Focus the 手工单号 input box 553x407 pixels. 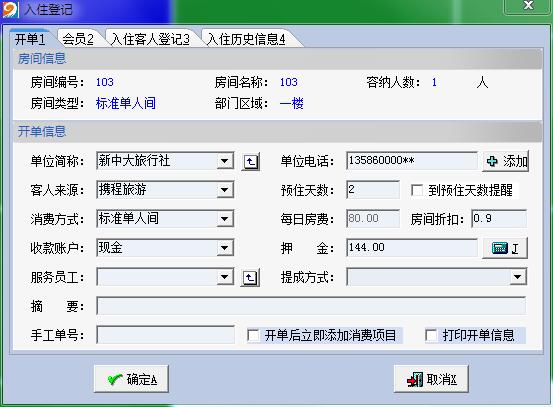click(165, 335)
